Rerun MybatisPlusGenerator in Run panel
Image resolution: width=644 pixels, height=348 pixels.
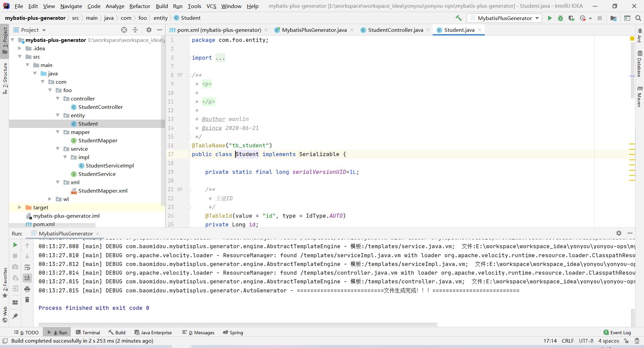(15, 245)
